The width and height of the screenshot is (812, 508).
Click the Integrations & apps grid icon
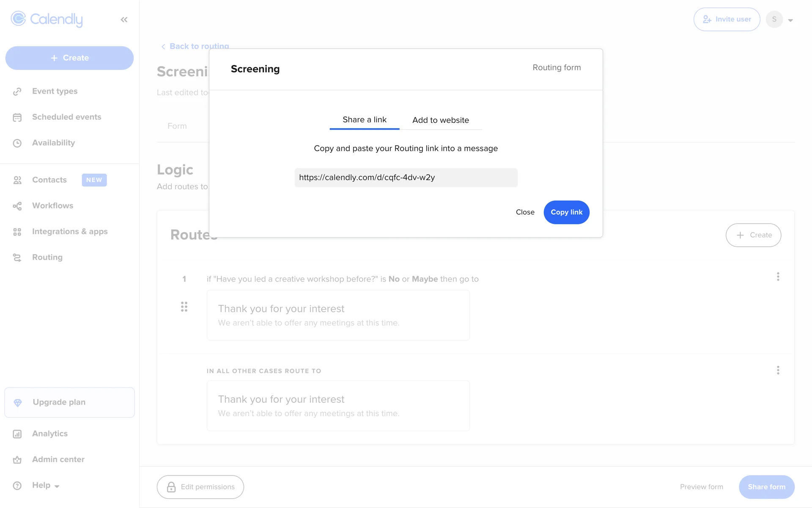point(17,232)
